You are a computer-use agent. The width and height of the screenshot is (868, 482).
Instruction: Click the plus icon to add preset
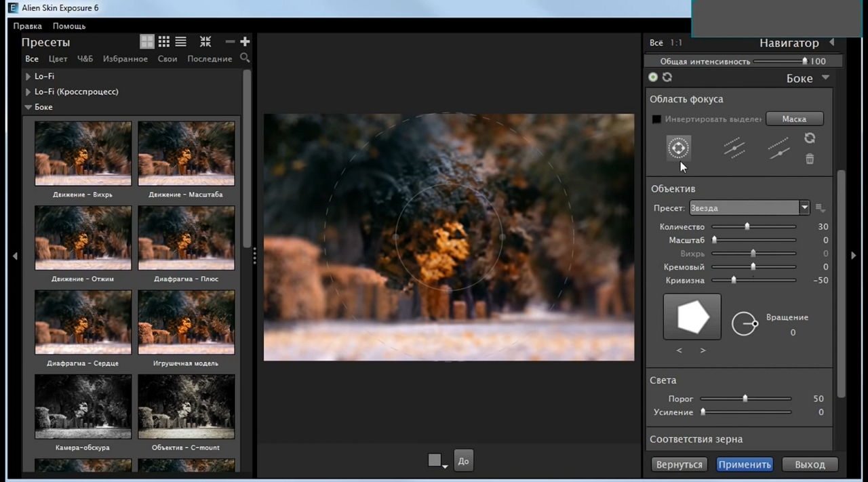point(245,42)
